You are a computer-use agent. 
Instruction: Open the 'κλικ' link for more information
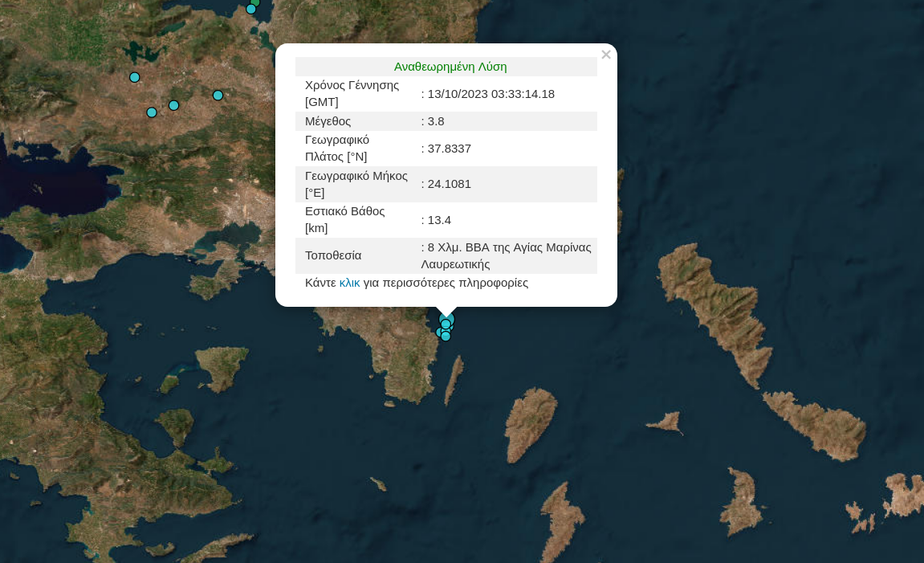[349, 283]
